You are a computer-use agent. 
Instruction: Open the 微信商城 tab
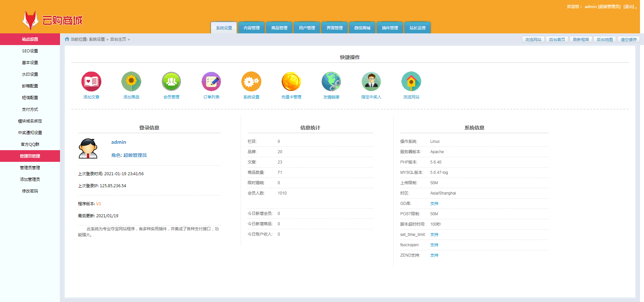[362, 28]
